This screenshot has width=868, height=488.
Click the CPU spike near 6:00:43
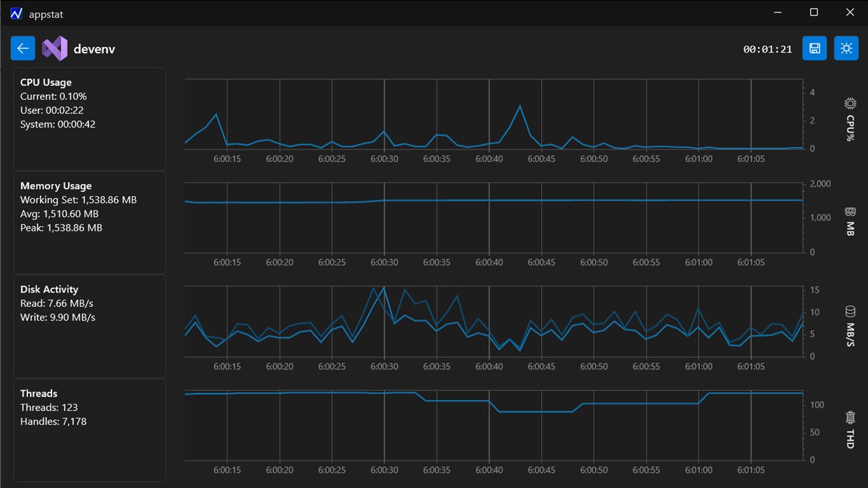coord(520,106)
